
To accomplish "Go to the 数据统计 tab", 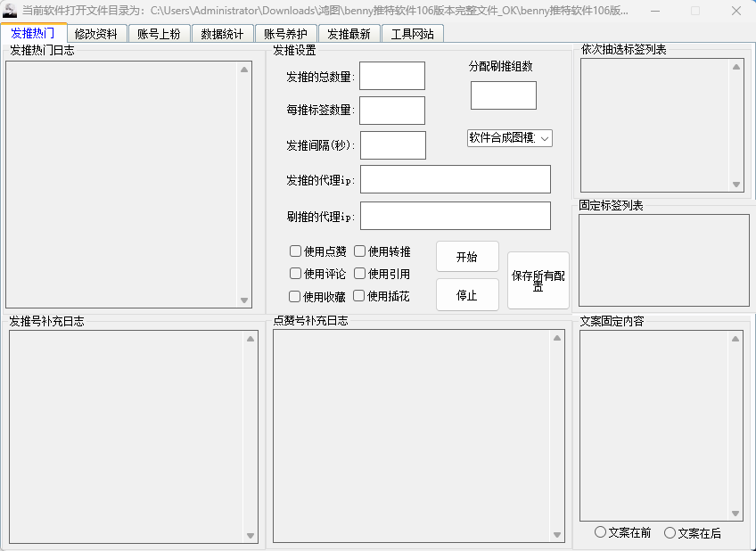I will [222, 34].
